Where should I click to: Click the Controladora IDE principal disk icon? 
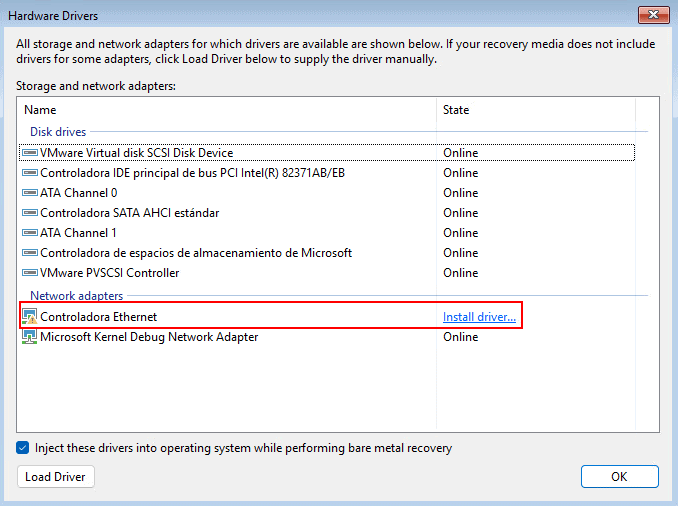29,173
